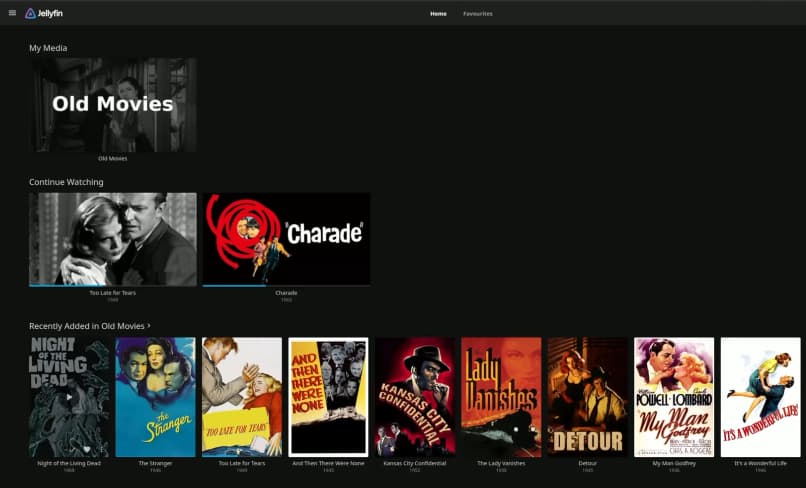Open The Lady Vanishes poster
This screenshot has height=488, width=806.
[501, 397]
